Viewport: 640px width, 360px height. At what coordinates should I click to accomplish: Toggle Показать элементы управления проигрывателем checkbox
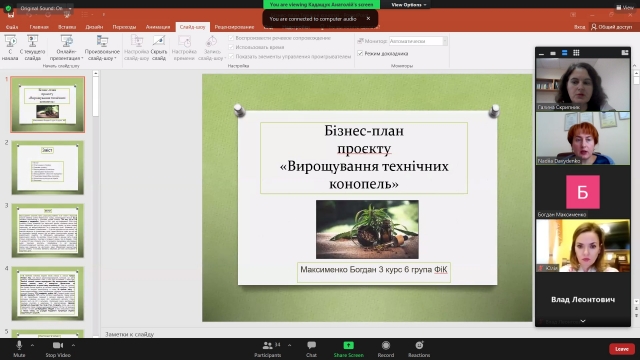click(x=231, y=56)
